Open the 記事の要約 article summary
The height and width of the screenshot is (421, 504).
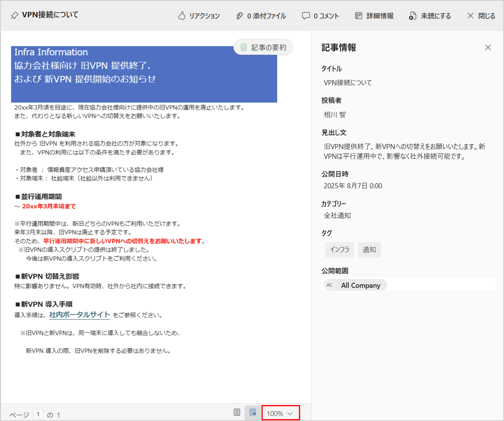click(x=263, y=47)
